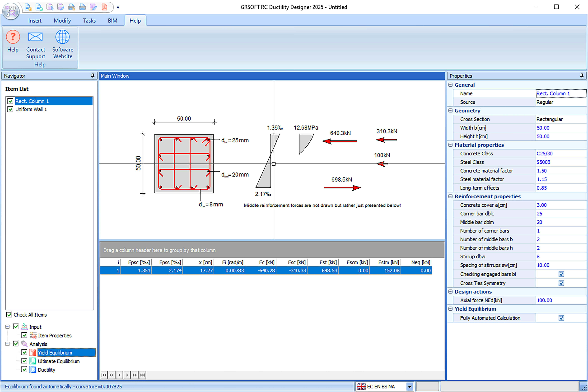Open Help using the question mark icon
Screen dimensions: 588x392
pos(13,37)
